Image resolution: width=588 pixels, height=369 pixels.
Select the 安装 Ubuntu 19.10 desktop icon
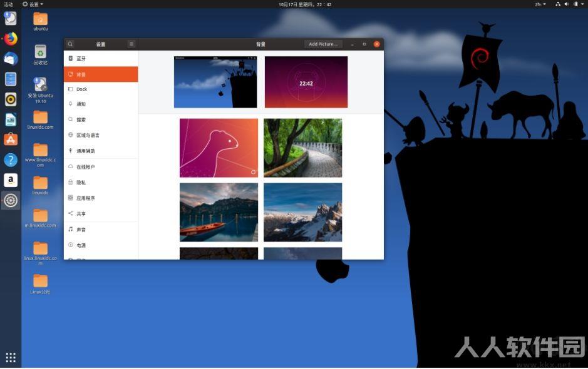coord(41,90)
